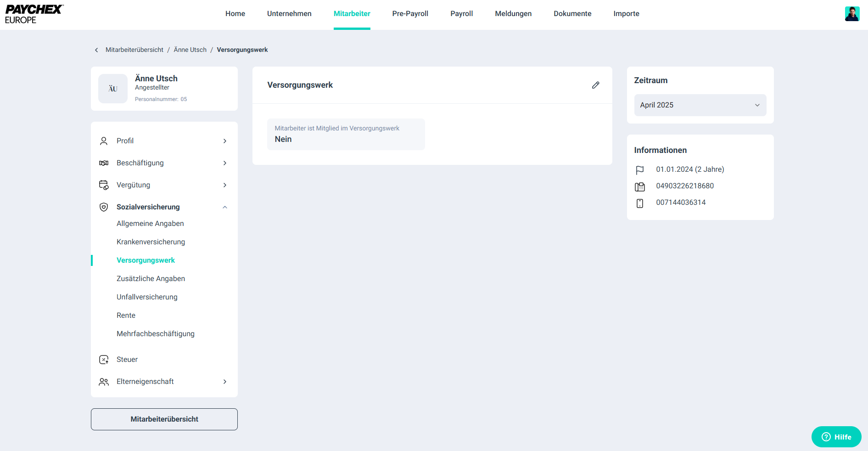This screenshot has width=868, height=451.
Task: Click the Versorgungswerk membership field showing Nein
Action: click(x=346, y=134)
